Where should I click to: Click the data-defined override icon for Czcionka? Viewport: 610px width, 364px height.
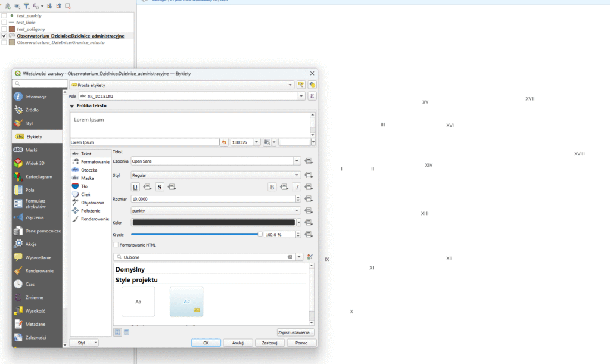tap(309, 161)
